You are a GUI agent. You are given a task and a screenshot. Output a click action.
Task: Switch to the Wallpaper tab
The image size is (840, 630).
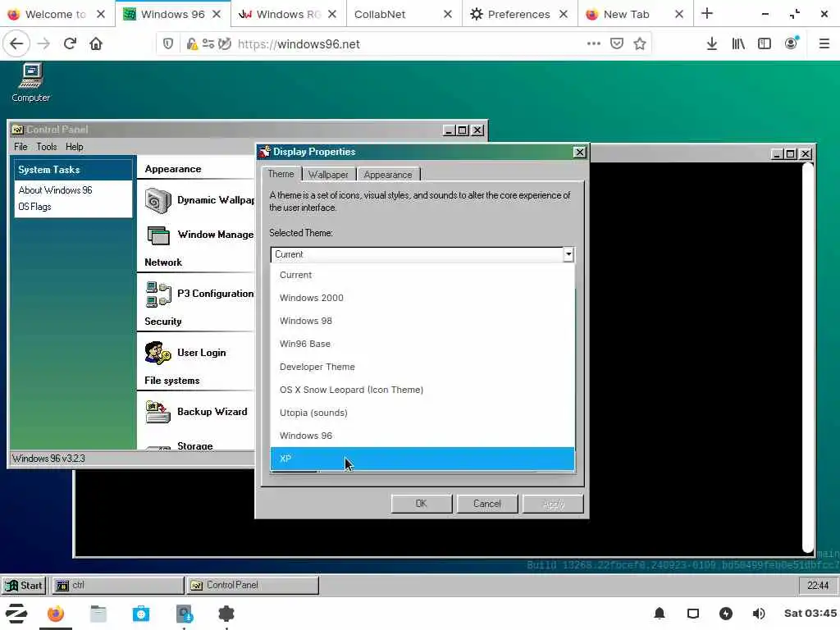pyautogui.click(x=328, y=175)
